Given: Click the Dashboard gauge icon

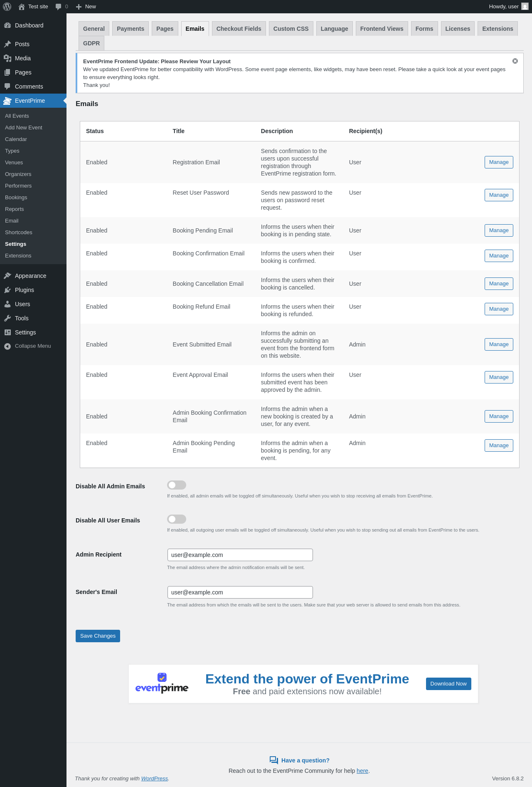Looking at the screenshot, I should 7,25.
